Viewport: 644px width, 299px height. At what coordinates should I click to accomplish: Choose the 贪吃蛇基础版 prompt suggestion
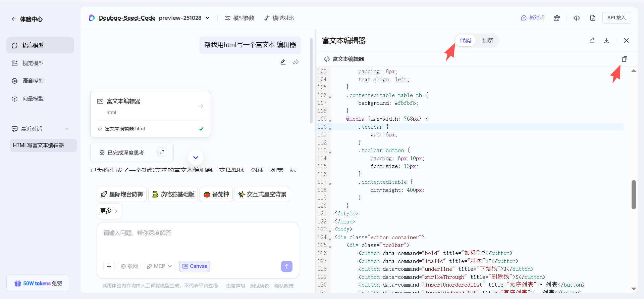pyautogui.click(x=173, y=195)
